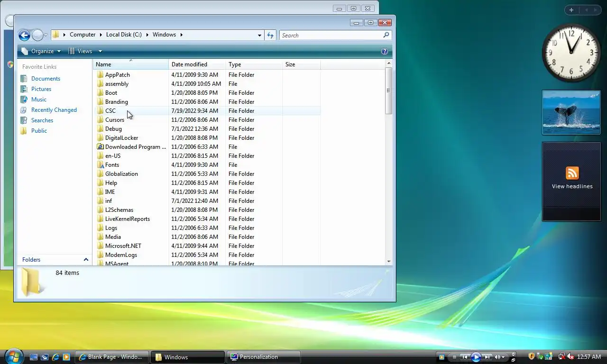Select the Boot folder icon
Viewport: 607px width, 364px height.
[x=100, y=93]
